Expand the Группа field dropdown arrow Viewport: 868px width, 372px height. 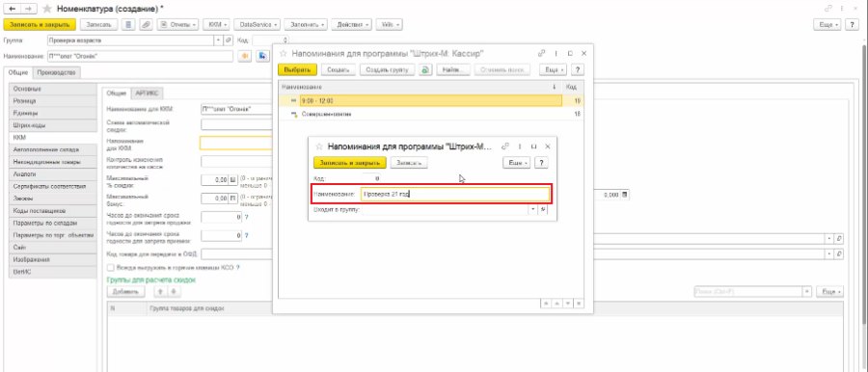(x=219, y=40)
